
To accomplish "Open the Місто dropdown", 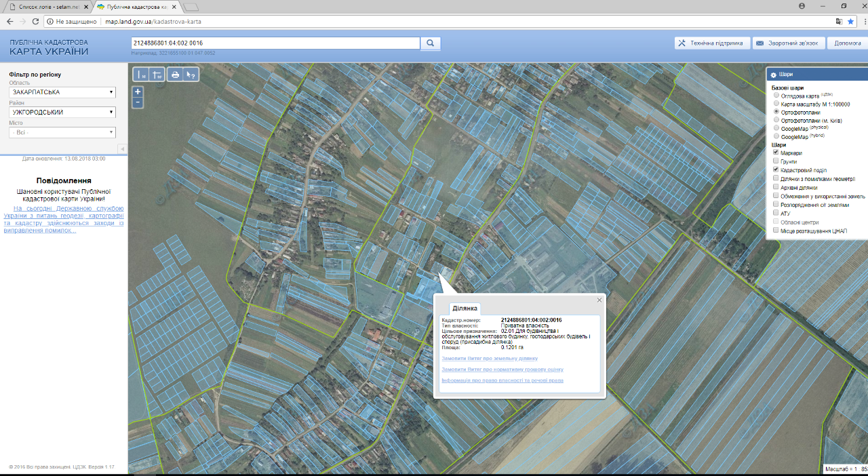I will click(62, 133).
